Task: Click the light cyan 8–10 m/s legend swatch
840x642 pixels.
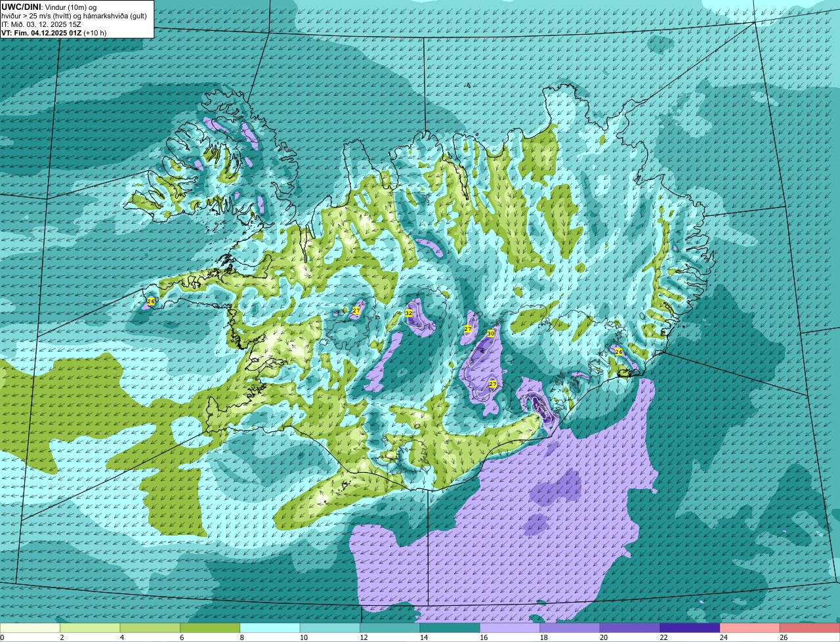Action: pos(270,628)
